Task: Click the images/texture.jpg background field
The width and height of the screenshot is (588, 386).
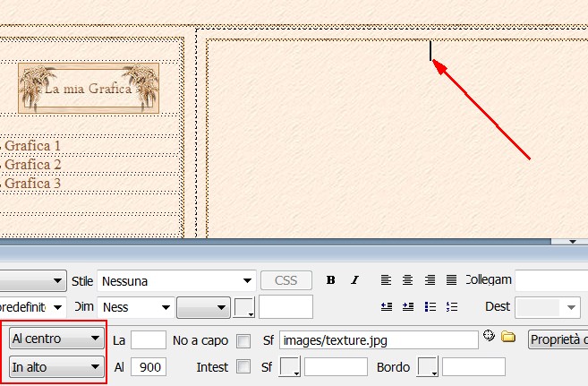Action: click(378, 339)
